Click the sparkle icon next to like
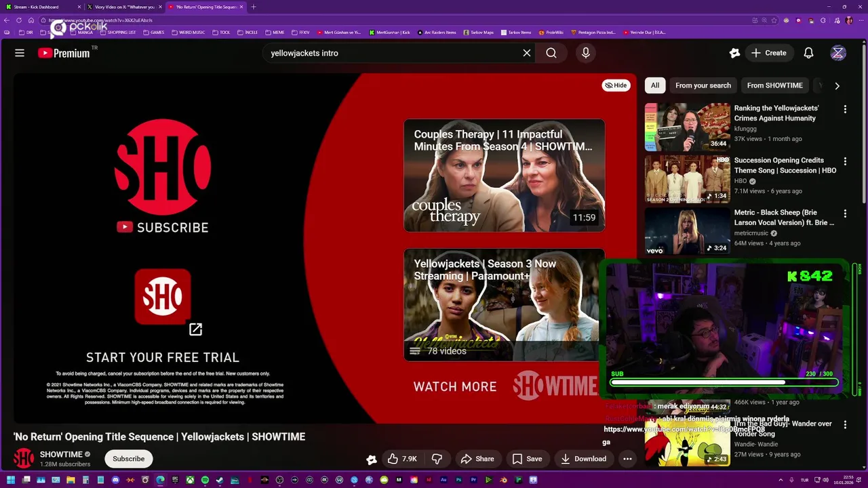868x488 pixels. tap(371, 460)
